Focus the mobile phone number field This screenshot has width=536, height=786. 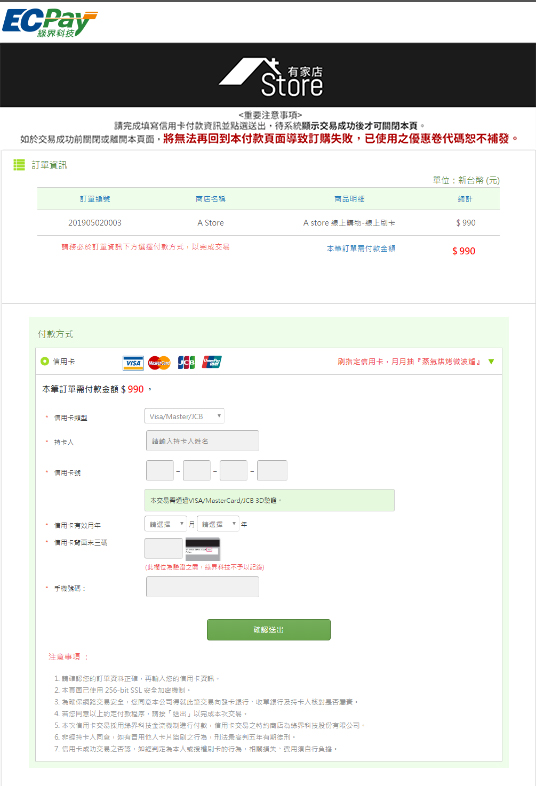tap(203, 586)
